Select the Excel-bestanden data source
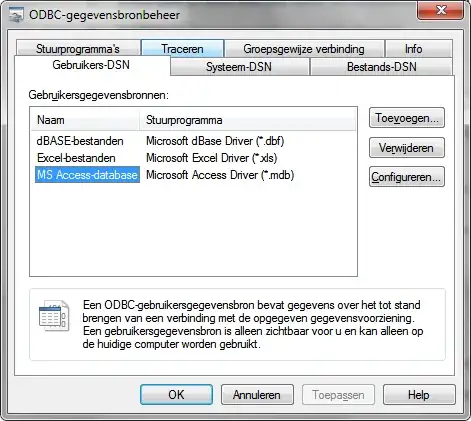Screen dimensions: 471x421 point(76,158)
